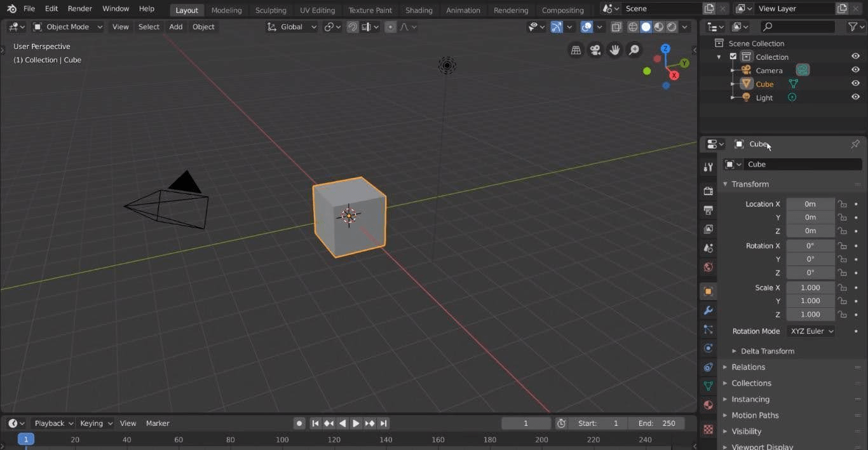The image size is (868, 450).
Task: Toggle the Collection exclude checkbox
Action: click(733, 57)
